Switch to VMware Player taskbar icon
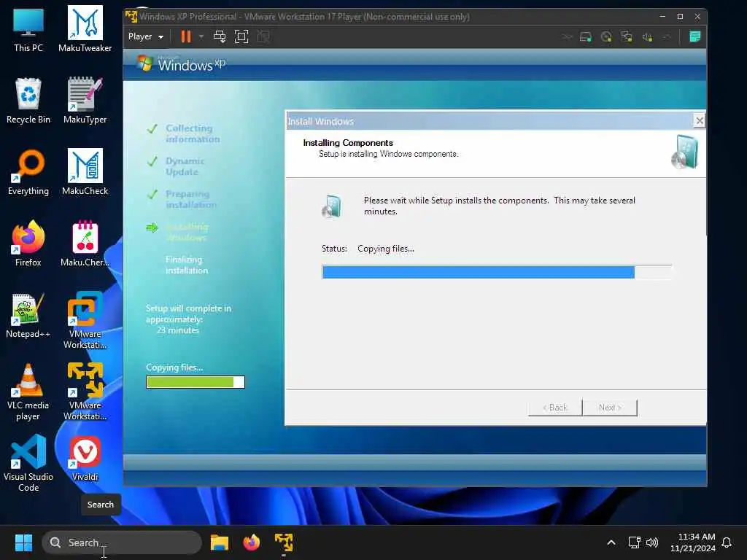The width and height of the screenshot is (747, 560). [x=284, y=542]
